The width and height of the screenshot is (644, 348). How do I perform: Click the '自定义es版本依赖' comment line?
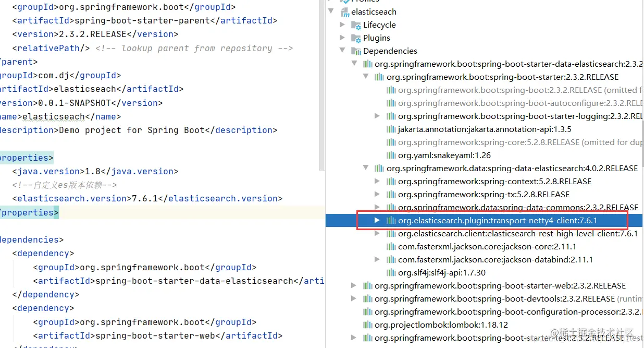[65, 185]
